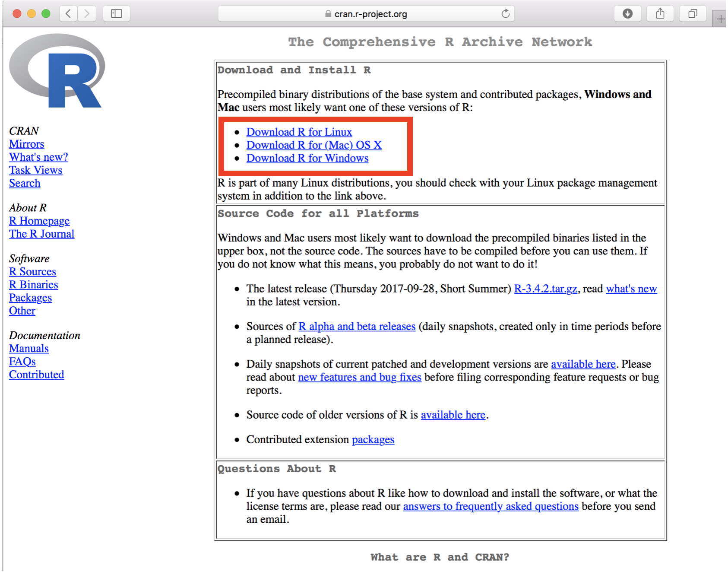728x572 pixels.
Task: Open the Safari downloads icon
Action: [627, 14]
